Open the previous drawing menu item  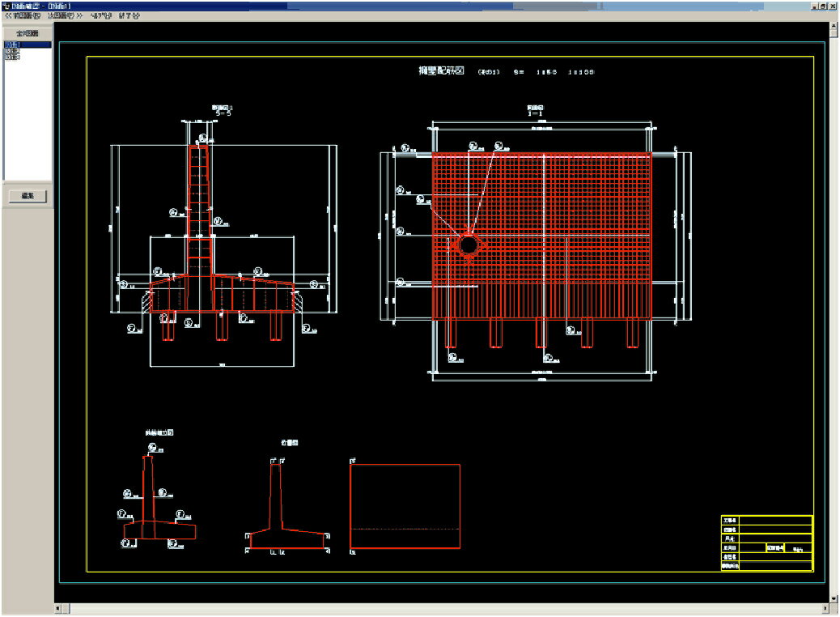click(23, 15)
